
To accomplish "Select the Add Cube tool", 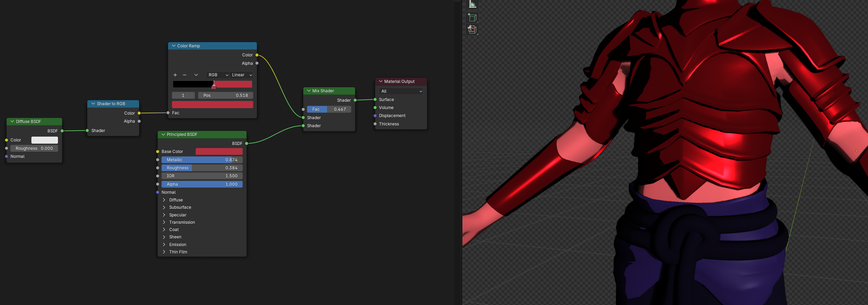I will pyautogui.click(x=472, y=17).
